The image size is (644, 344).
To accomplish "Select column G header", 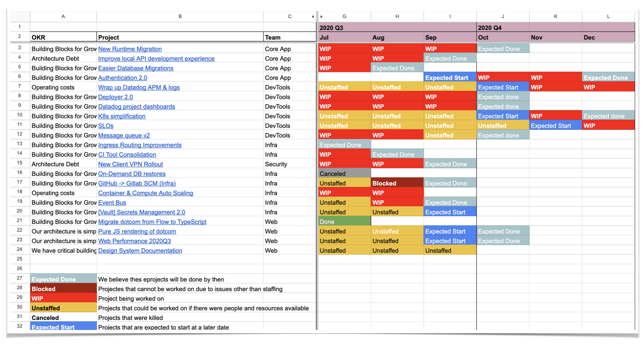I will click(x=344, y=17).
